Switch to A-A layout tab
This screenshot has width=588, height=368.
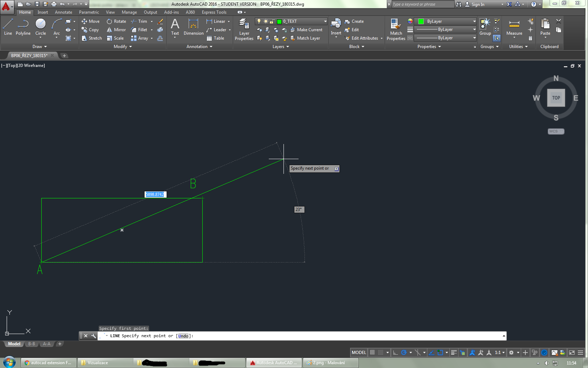47,344
